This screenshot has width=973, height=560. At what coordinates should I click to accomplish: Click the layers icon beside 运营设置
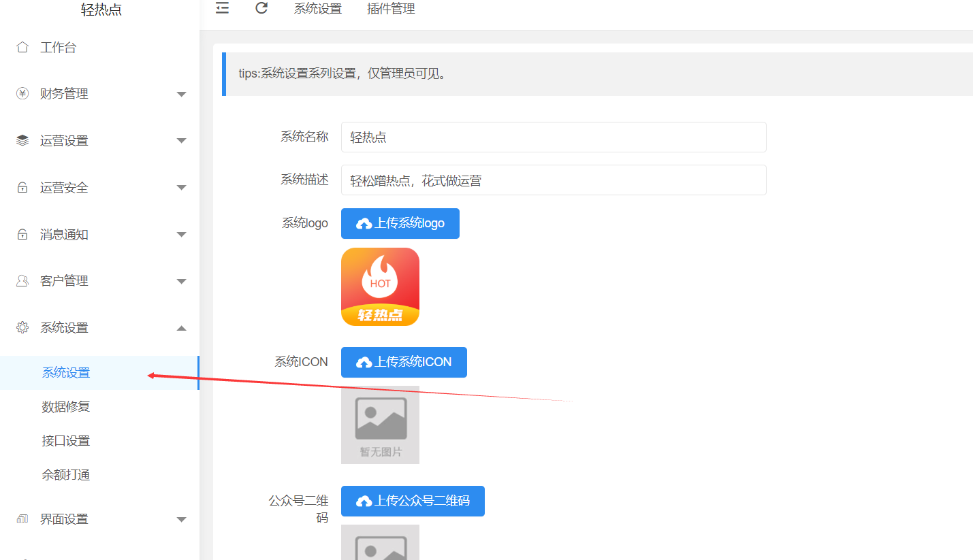[x=22, y=140]
